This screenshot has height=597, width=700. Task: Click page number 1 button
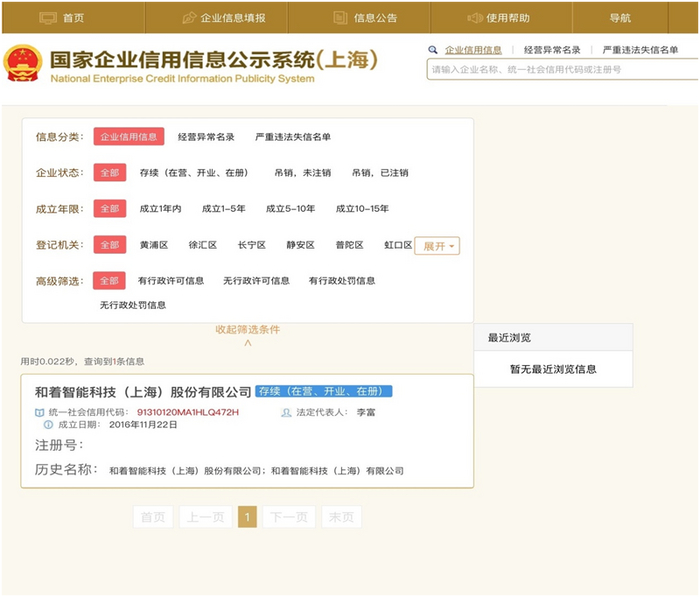pyautogui.click(x=247, y=517)
